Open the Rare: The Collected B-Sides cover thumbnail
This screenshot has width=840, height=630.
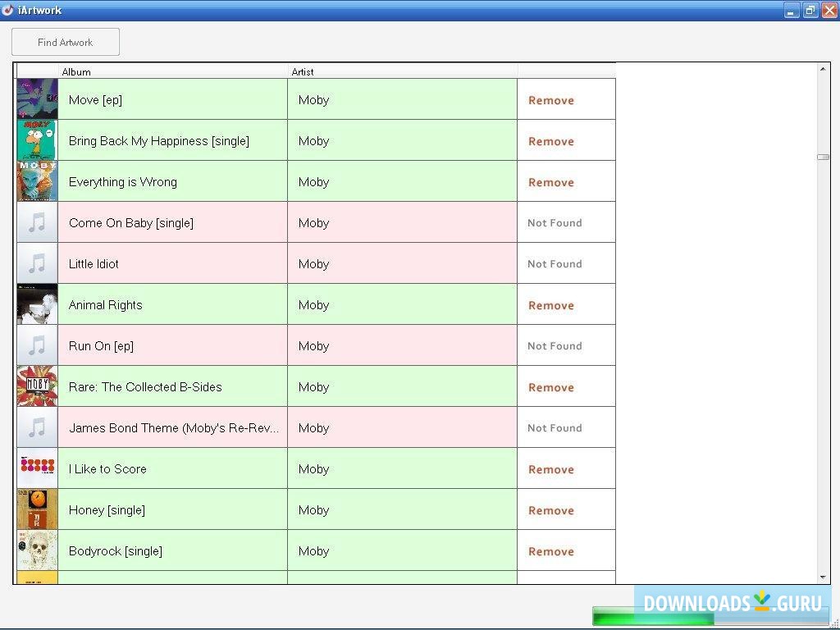coord(37,386)
